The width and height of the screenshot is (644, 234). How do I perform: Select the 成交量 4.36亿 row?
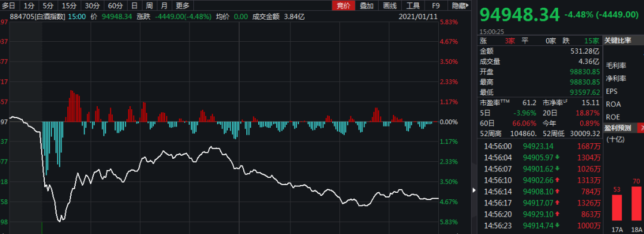click(540, 61)
